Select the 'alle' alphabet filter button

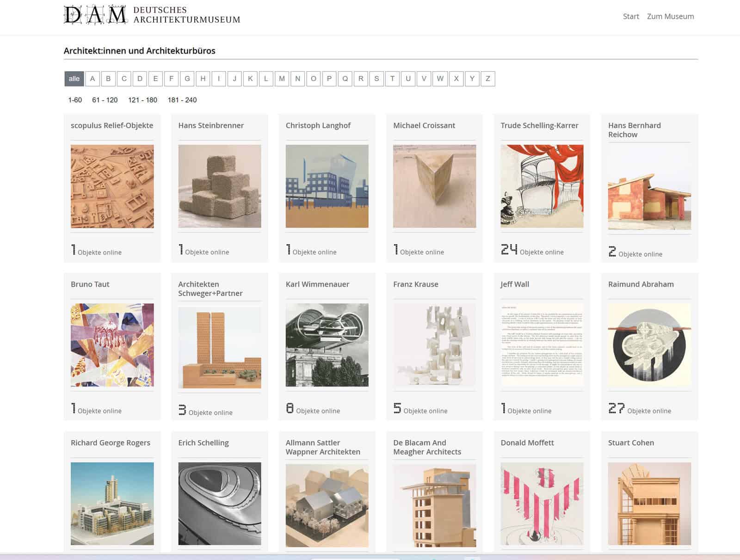74,79
